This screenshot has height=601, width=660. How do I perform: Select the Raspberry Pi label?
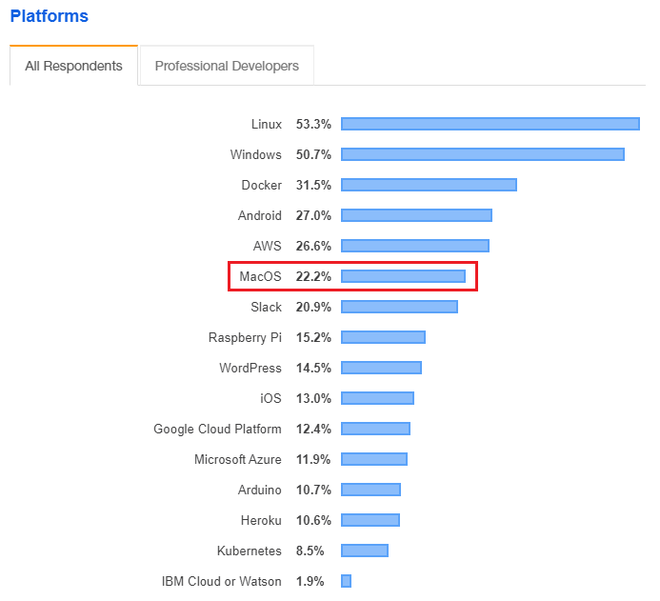coord(245,338)
